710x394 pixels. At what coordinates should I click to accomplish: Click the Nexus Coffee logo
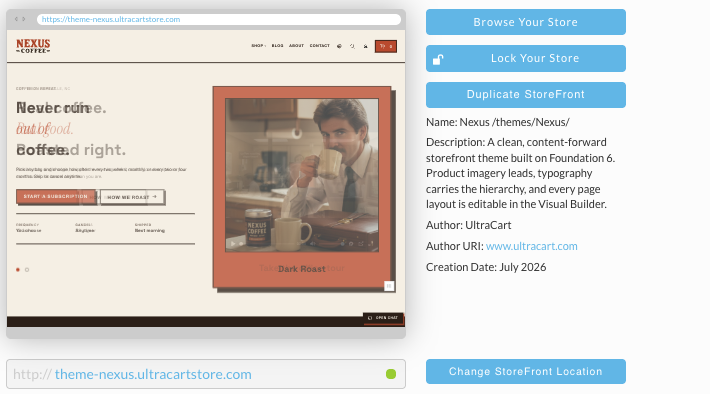click(x=33, y=46)
